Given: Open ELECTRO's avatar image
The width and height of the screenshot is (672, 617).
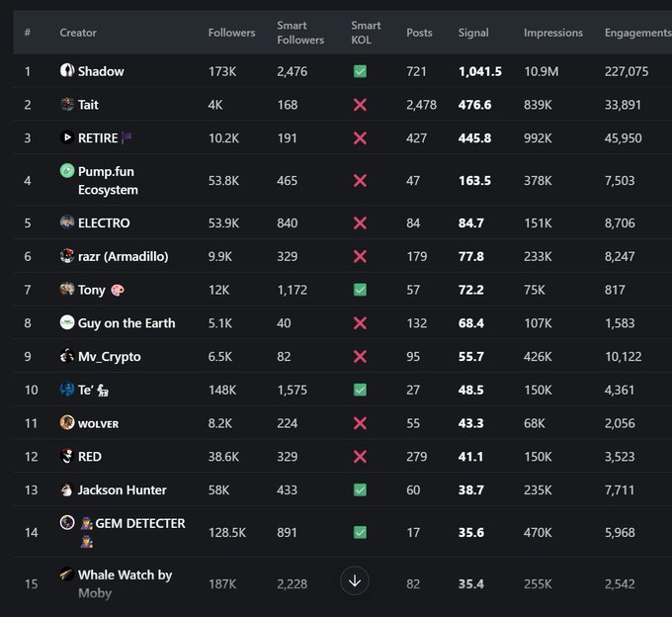Looking at the screenshot, I should click(x=67, y=221).
